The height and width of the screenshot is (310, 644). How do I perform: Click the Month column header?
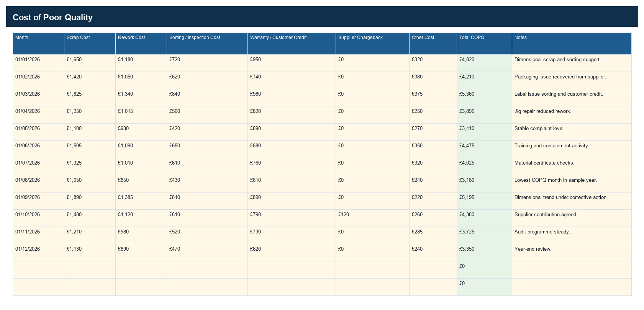tap(38, 44)
